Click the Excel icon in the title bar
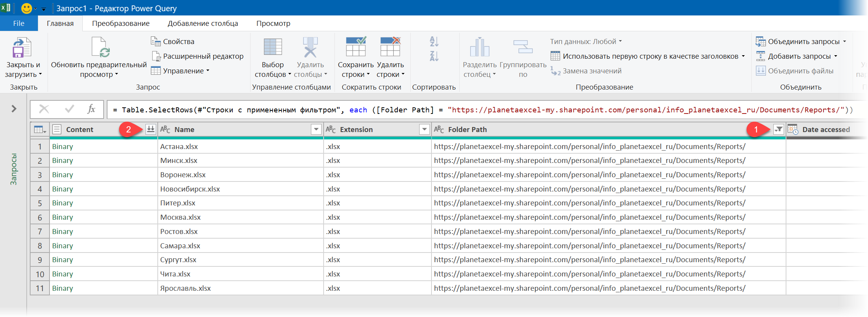Screen dimensions: 868x317 pos(6,8)
